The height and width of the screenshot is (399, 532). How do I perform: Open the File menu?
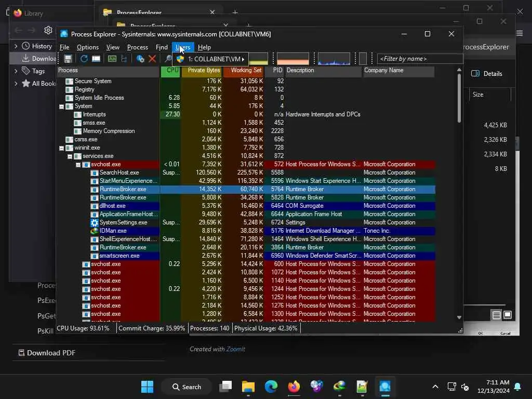coord(64,47)
